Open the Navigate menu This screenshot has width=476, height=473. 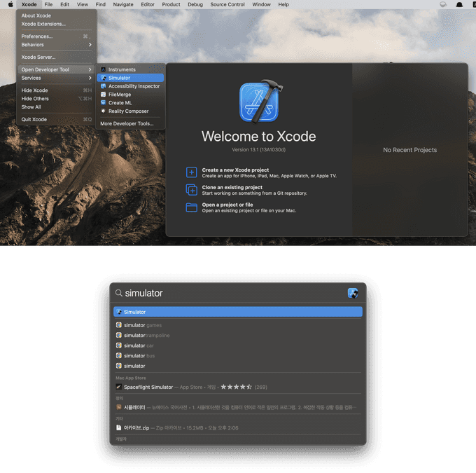pos(123,4)
